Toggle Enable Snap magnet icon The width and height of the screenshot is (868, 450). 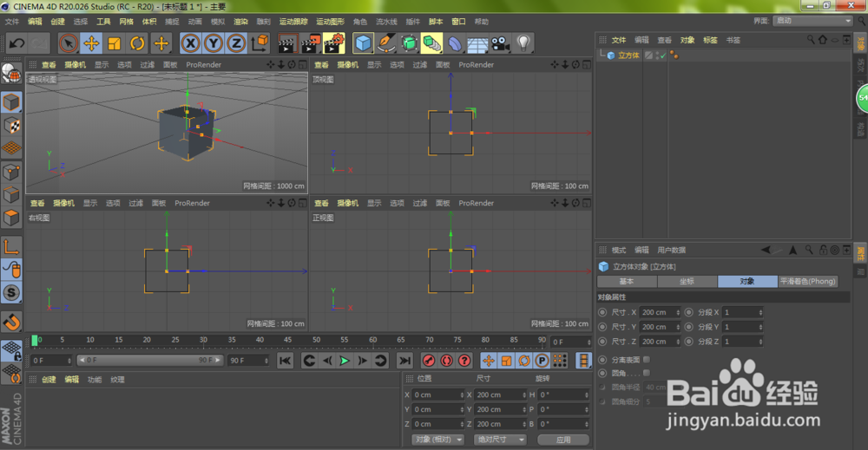click(x=11, y=321)
